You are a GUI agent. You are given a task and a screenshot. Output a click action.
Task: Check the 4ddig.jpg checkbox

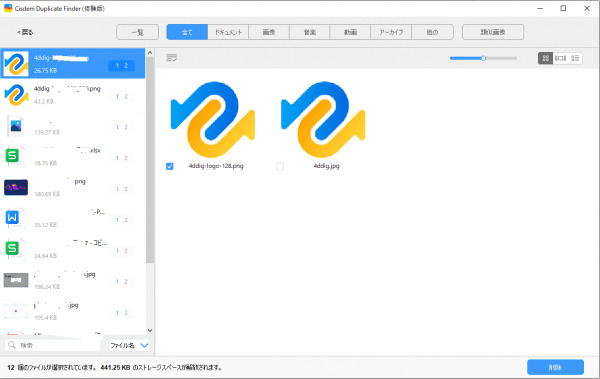click(x=280, y=166)
